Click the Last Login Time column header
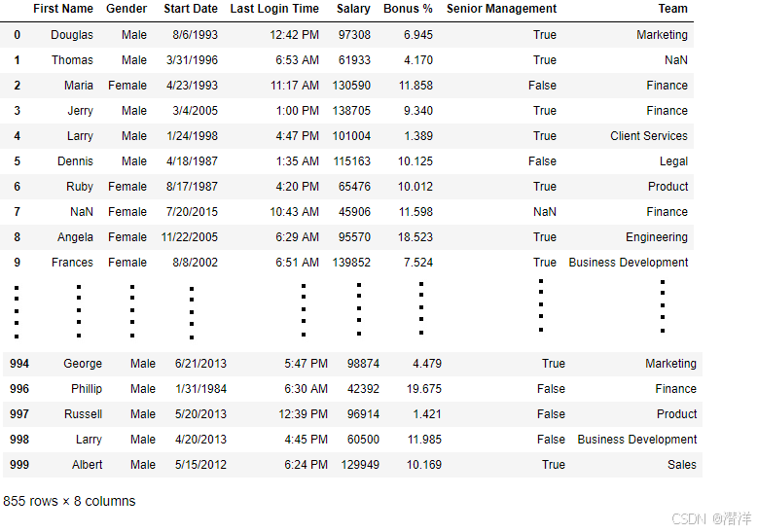The height and width of the screenshot is (532, 758). coord(274,9)
